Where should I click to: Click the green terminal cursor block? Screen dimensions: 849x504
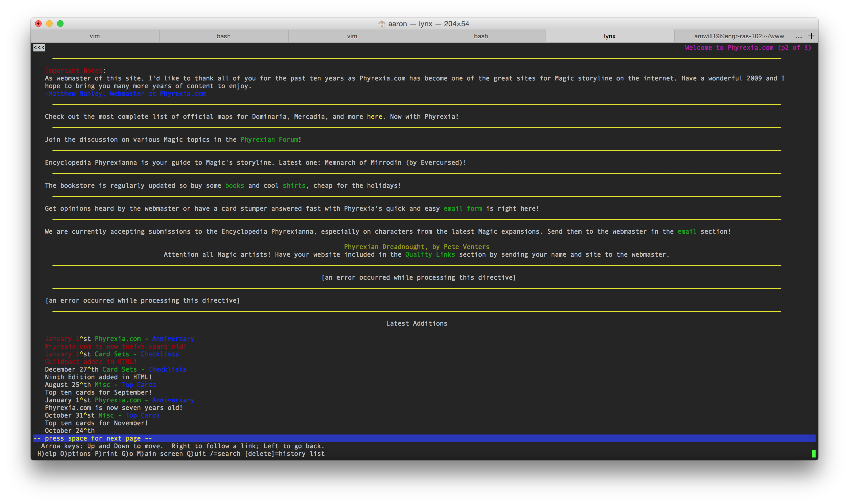click(813, 454)
